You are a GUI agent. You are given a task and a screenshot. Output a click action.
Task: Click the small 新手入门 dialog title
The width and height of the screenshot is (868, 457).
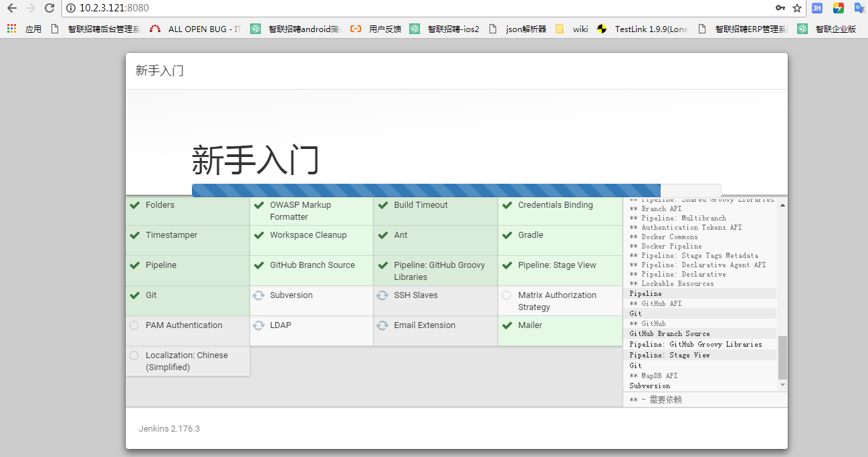(x=159, y=71)
